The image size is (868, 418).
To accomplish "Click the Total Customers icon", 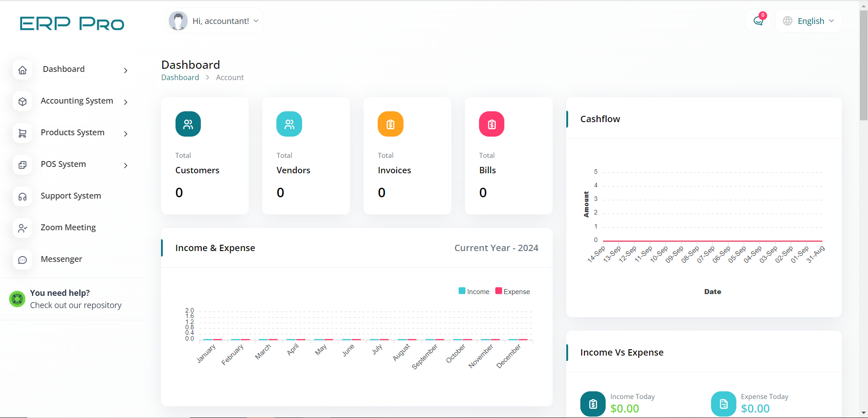I will [x=188, y=124].
